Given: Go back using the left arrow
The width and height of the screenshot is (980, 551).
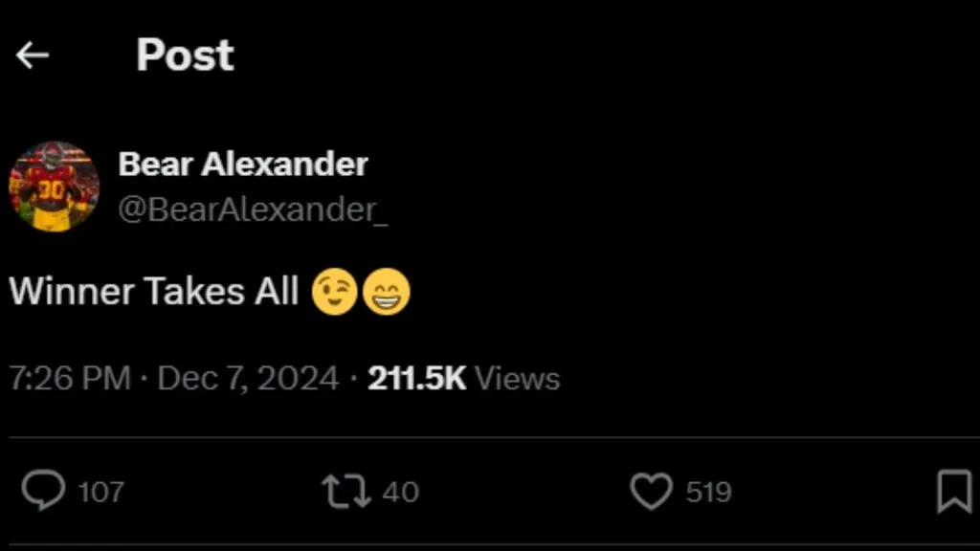Looking at the screenshot, I should point(33,55).
